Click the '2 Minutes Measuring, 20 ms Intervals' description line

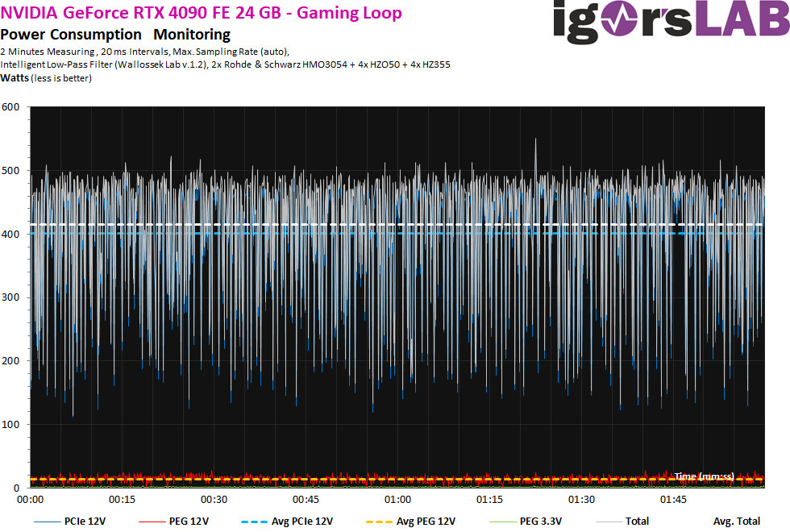point(144,52)
